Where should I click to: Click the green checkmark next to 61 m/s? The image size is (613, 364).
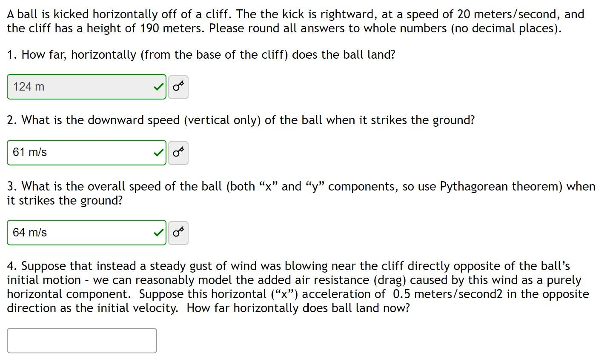coord(158,153)
